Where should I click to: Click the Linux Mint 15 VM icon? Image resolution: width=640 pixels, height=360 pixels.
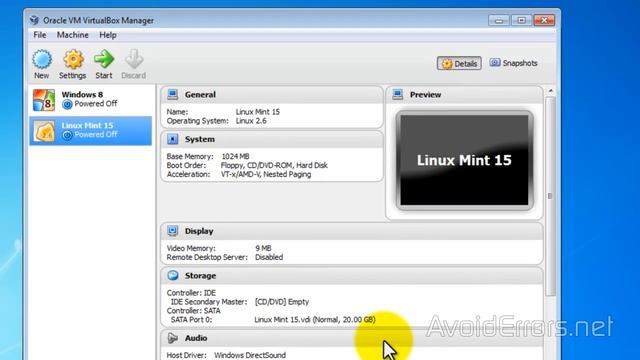44,131
